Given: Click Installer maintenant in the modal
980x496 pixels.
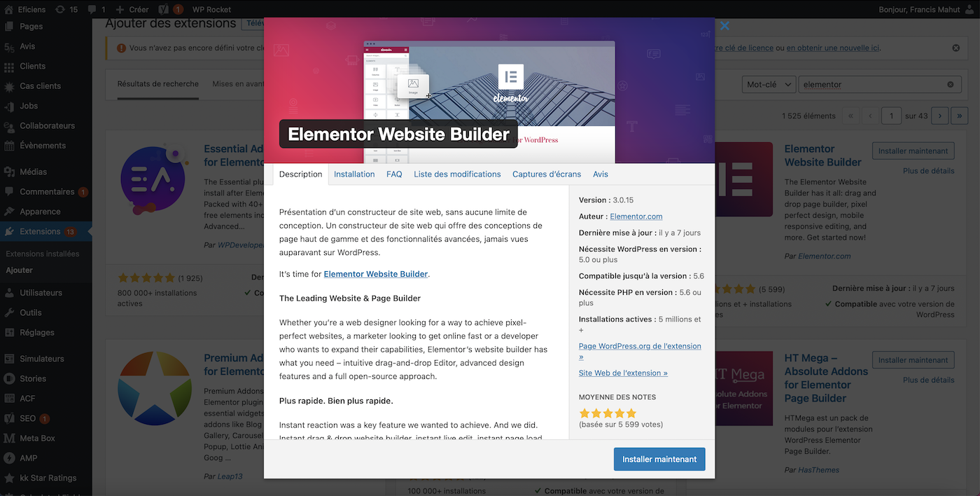Looking at the screenshot, I should pyautogui.click(x=659, y=460).
